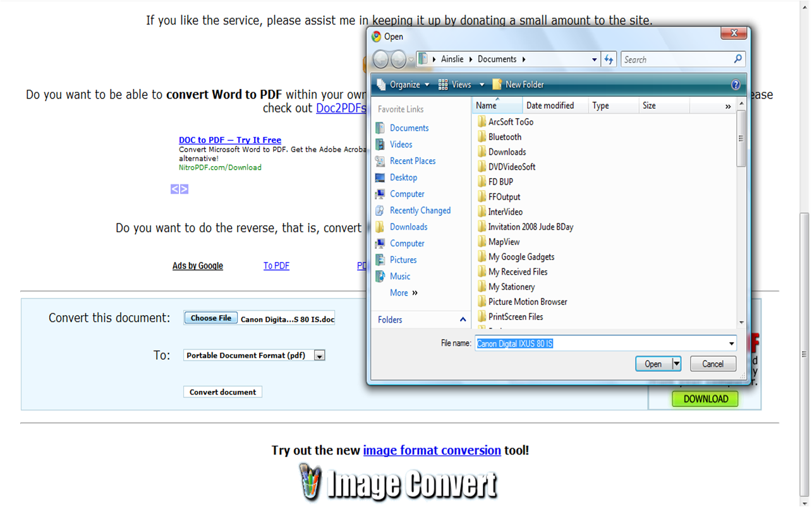
Task: Open the output format dropdown on the page
Action: point(320,355)
